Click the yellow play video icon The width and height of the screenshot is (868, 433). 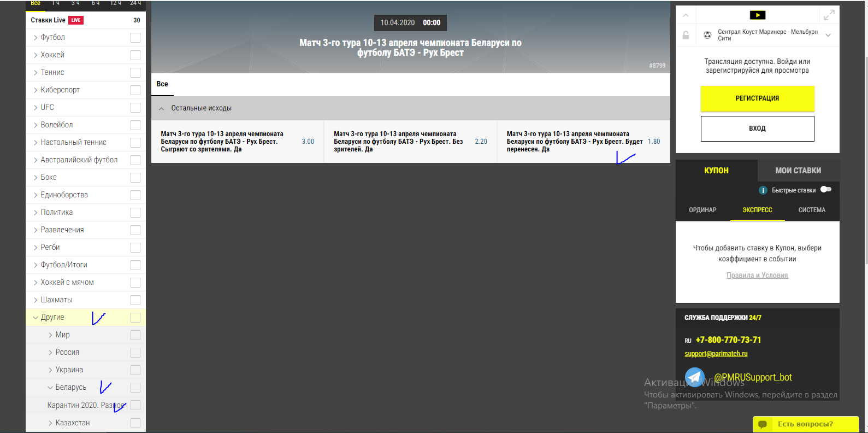click(x=757, y=15)
